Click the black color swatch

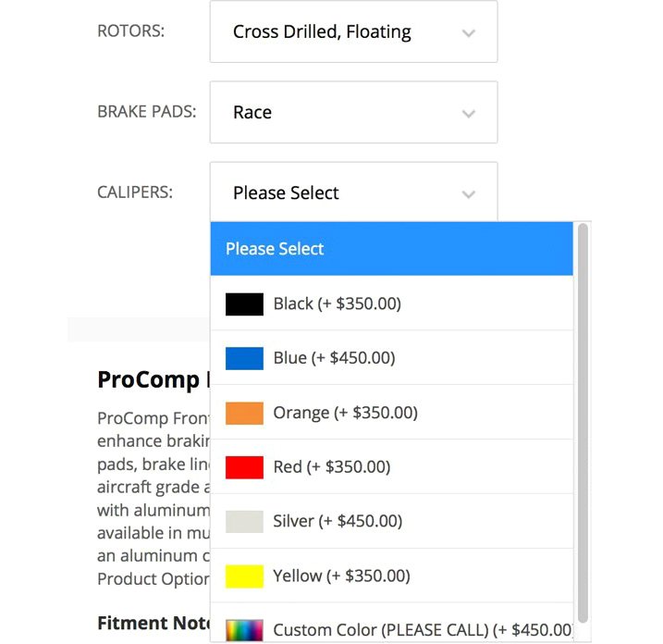[244, 304]
